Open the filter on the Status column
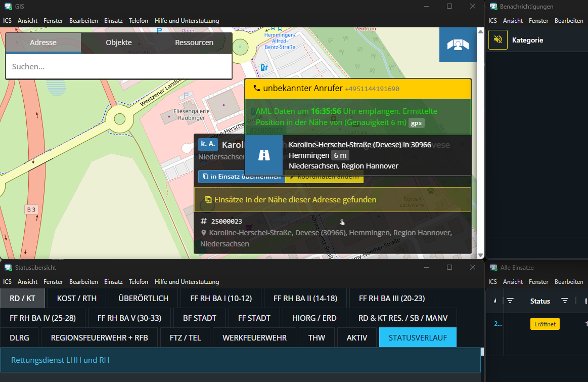 click(565, 301)
